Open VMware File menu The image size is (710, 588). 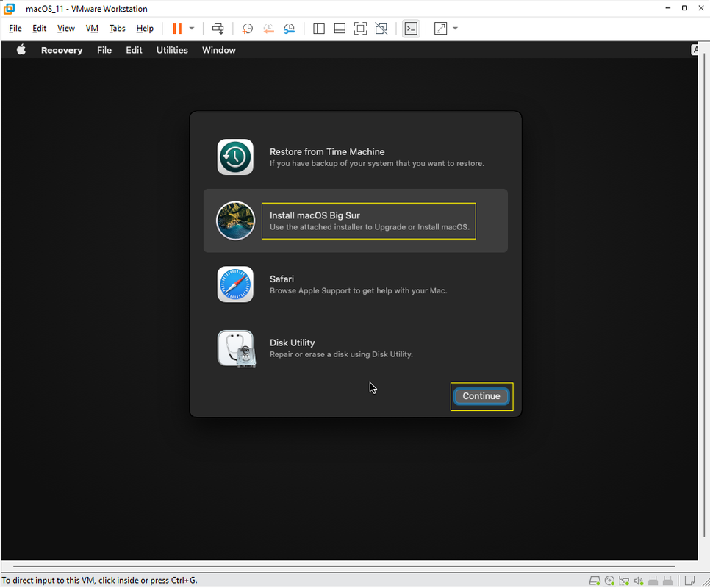(x=15, y=29)
